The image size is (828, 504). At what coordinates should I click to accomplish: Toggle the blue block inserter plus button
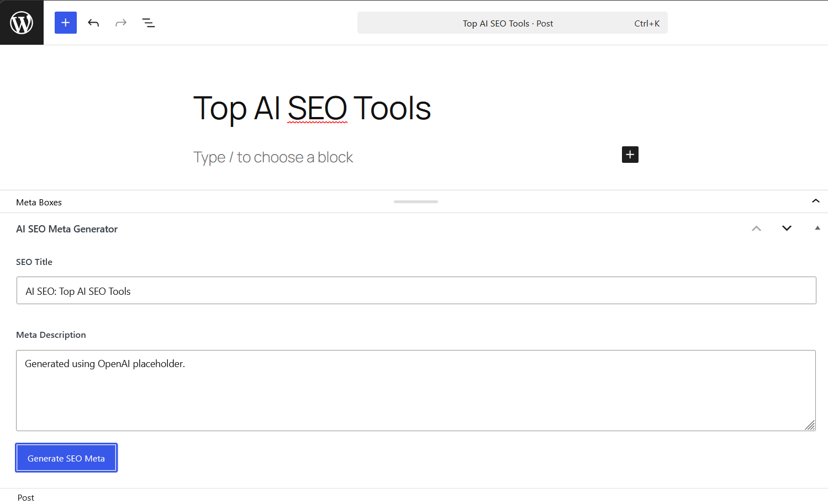66,23
